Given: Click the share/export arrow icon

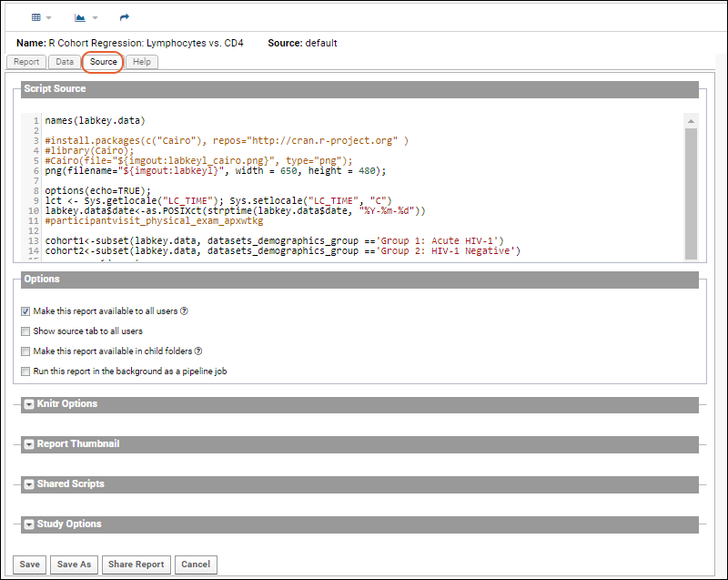Looking at the screenshot, I should (124, 17).
